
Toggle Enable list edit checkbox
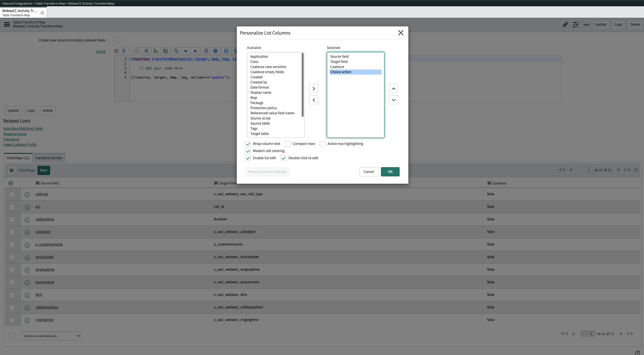coord(248,158)
